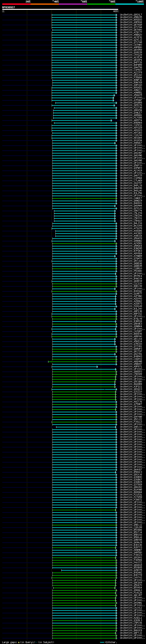Viewport: 146px width, 644px height.
Task: Open hit UniRef100_A9P806
Action: click(131, 22)
